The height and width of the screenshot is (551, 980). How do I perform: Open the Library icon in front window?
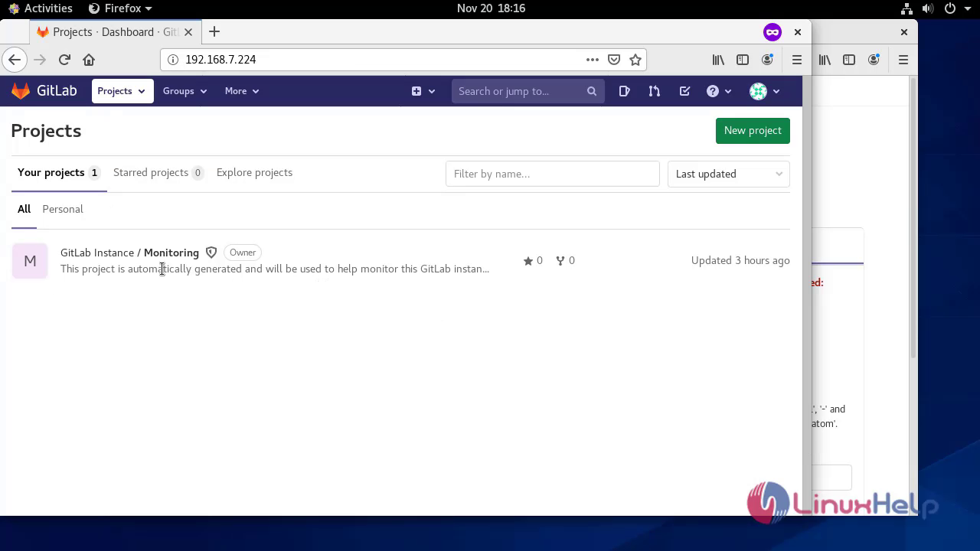tap(718, 60)
